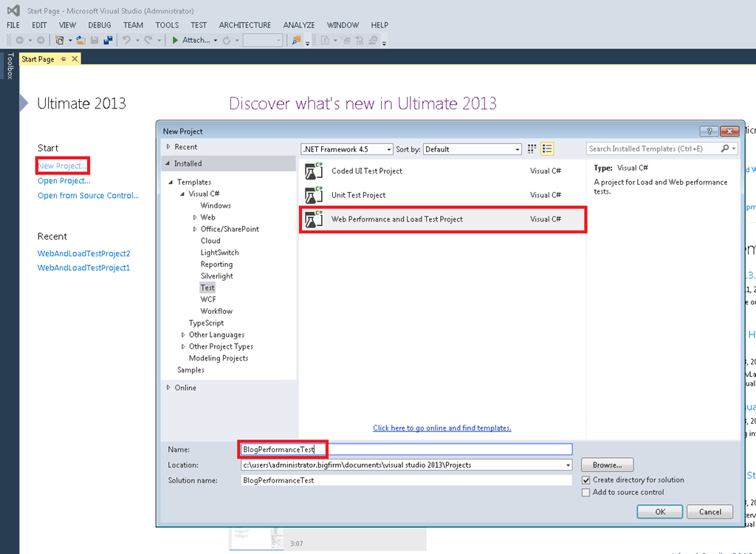756x554 pixels.
Task: Click the Unit Test Project flask icon
Action: [x=314, y=195]
